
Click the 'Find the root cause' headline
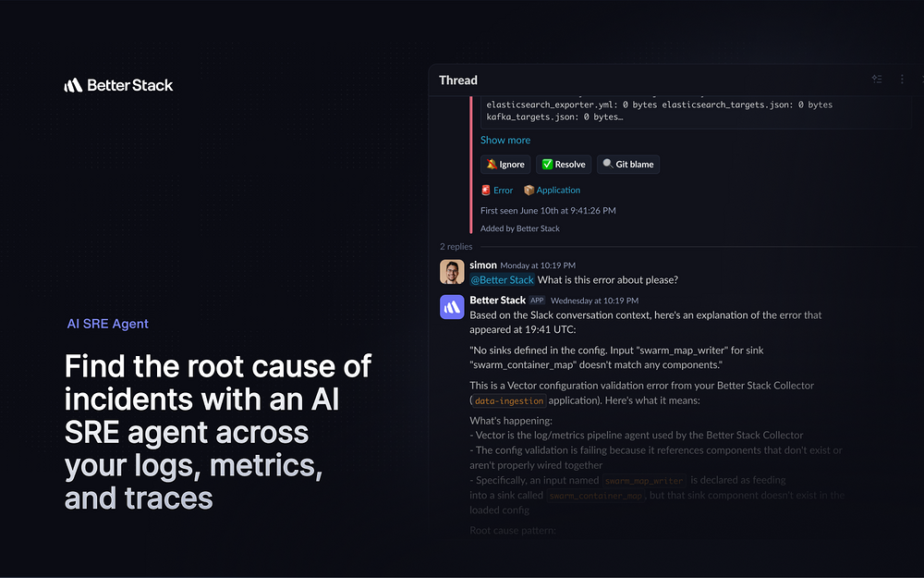(x=218, y=432)
